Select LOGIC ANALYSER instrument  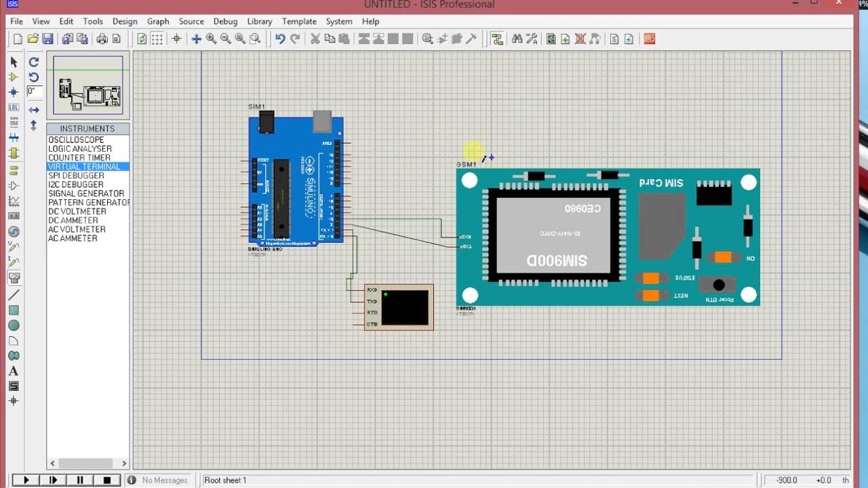click(x=80, y=148)
